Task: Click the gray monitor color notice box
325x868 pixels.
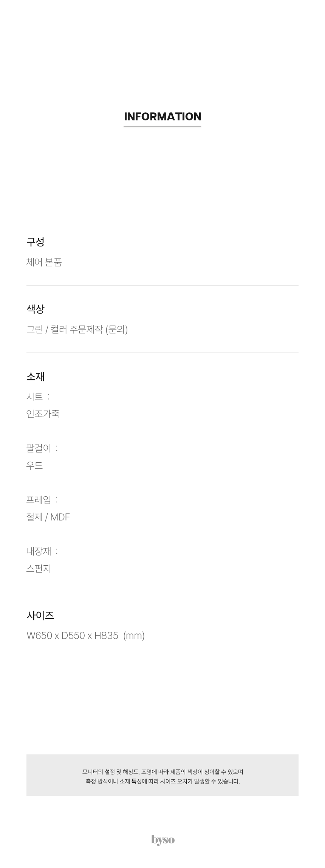Action: click(162, 775)
